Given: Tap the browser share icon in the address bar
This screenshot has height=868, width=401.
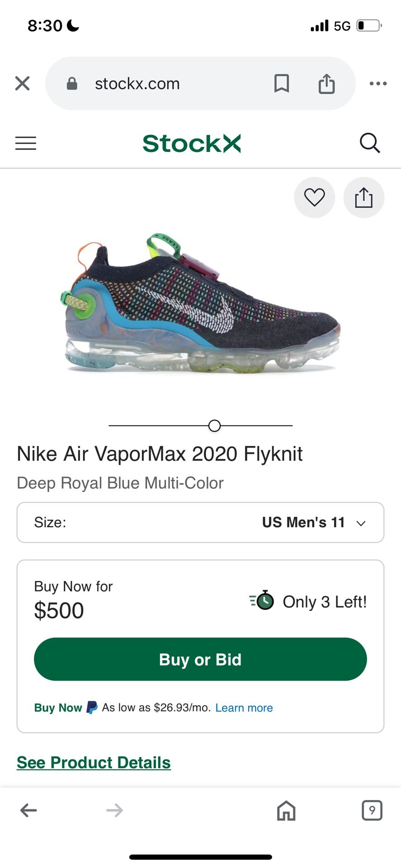Looking at the screenshot, I should point(326,84).
